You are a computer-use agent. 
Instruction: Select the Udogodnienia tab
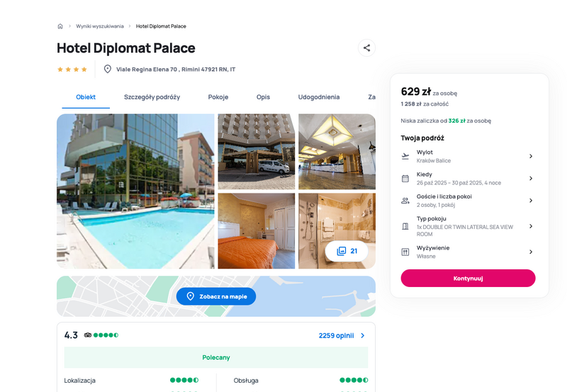pyautogui.click(x=318, y=97)
